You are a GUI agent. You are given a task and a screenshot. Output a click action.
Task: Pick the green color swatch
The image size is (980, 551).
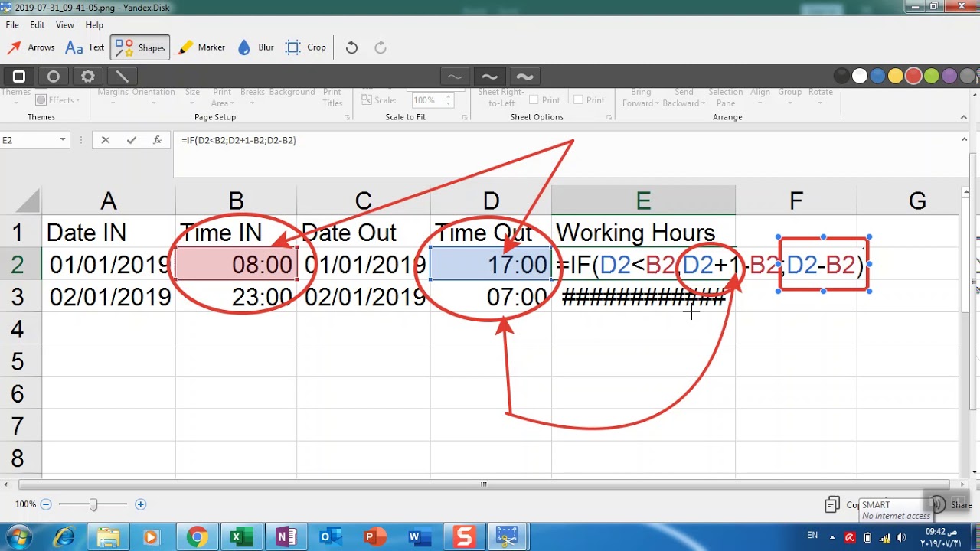click(932, 76)
